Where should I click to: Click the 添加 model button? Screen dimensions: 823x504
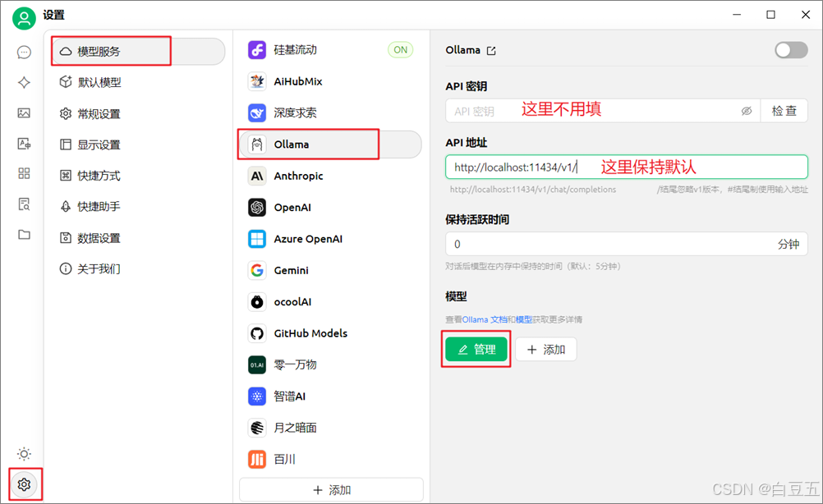(546, 350)
